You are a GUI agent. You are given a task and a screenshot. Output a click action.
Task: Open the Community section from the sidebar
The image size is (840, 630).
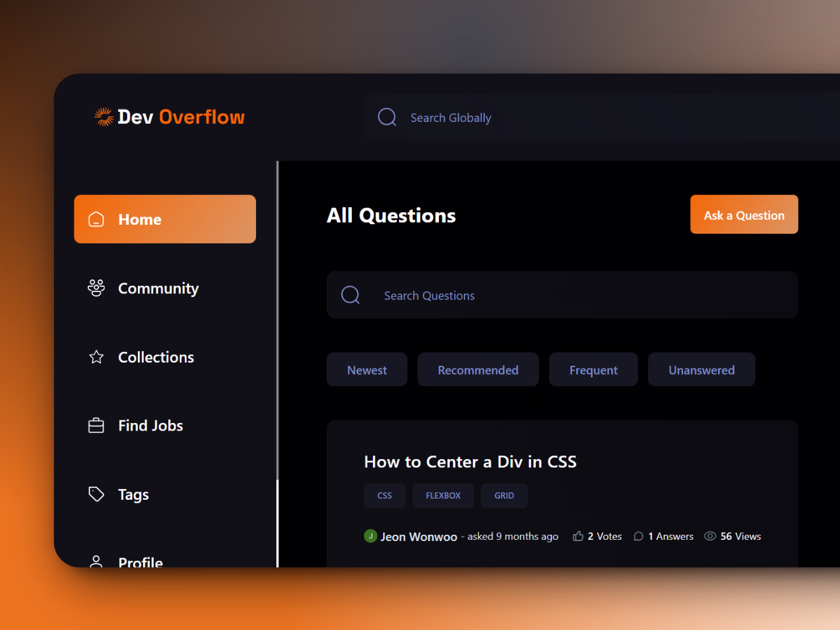click(x=158, y=288)
